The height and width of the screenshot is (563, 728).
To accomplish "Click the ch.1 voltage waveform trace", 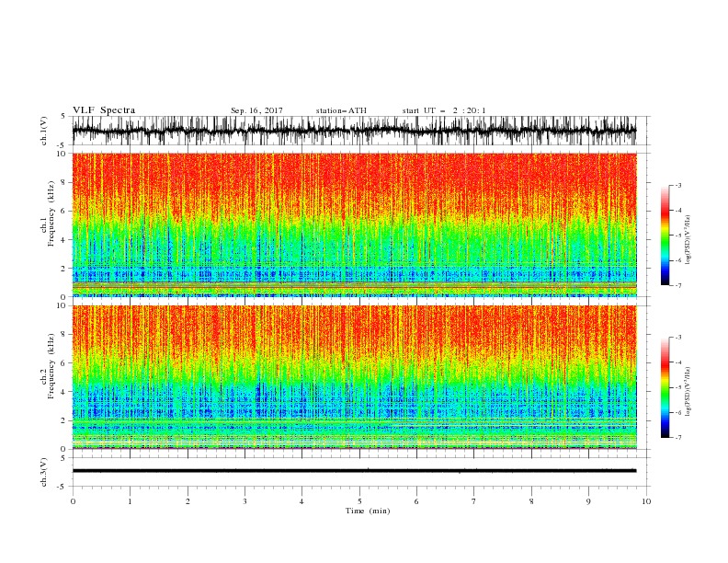I will coord(354,131).
